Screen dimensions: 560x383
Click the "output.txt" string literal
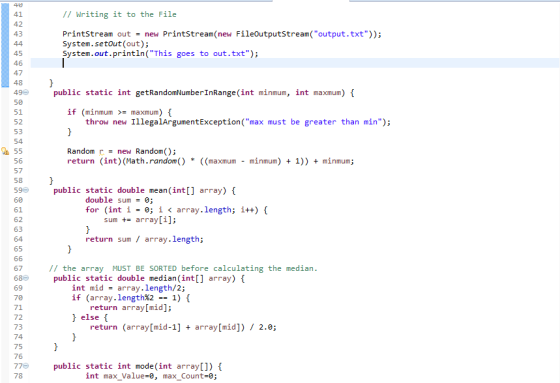pos(341,34)
